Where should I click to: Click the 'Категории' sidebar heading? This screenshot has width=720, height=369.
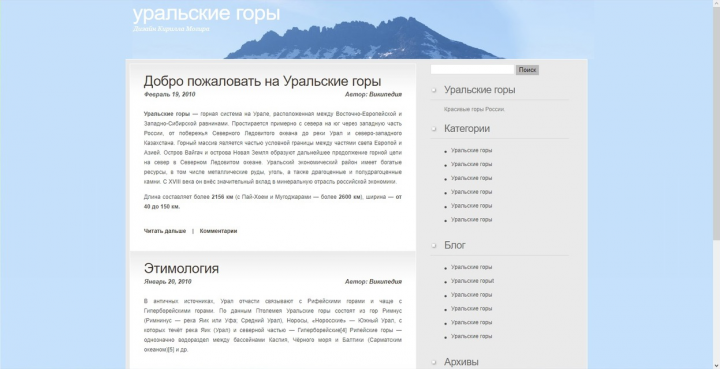[467, 129]
